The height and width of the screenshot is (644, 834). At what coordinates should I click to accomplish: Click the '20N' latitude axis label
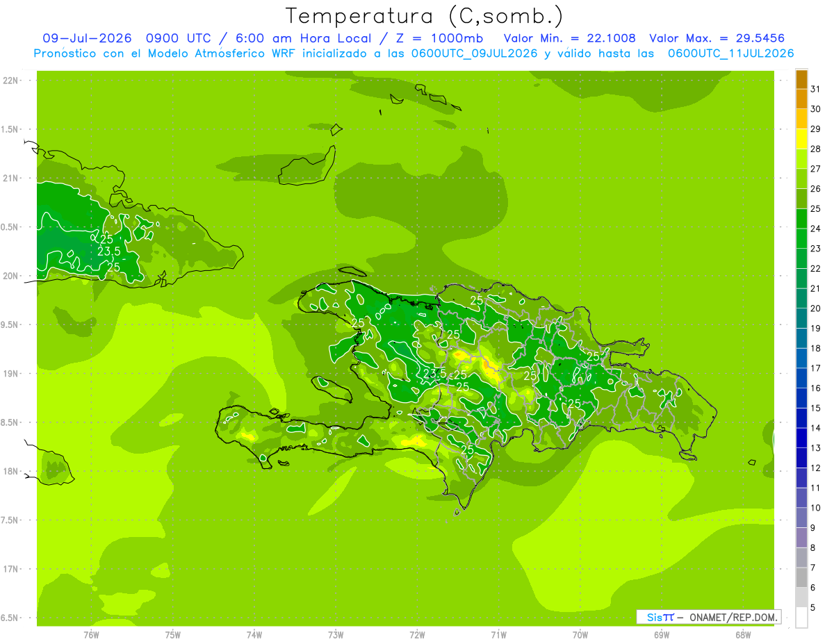11,276
